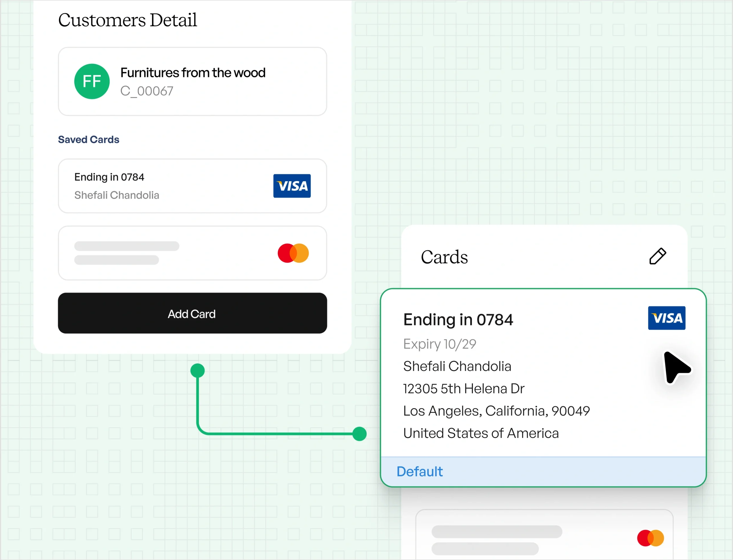
Task: Click the Mastercard logo in Saved Cards
Action: click(x=293, y=253)
